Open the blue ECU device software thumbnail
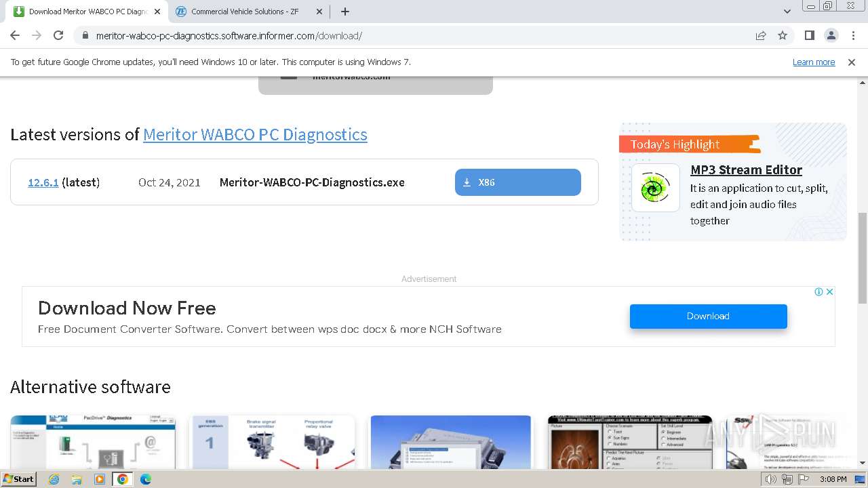The width and height of the screenshot is (868, 488). click(x=451, y=442)
